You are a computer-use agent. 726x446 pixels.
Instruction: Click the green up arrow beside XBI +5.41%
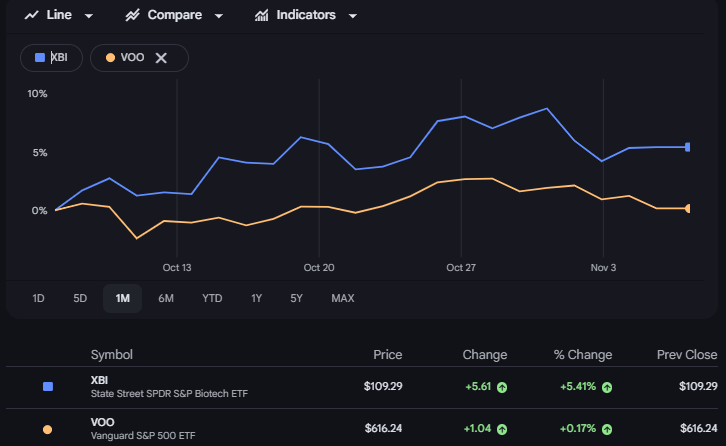tap(606, 386)
